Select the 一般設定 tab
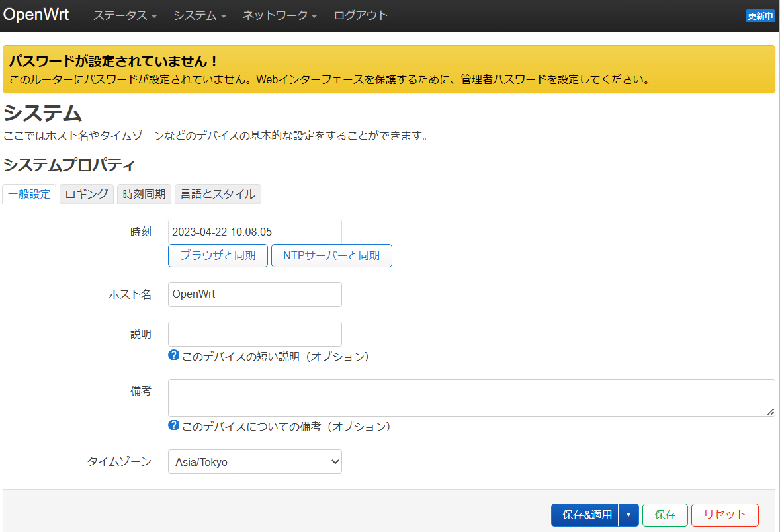Screen dimensions: 780x532 [29, 194]
